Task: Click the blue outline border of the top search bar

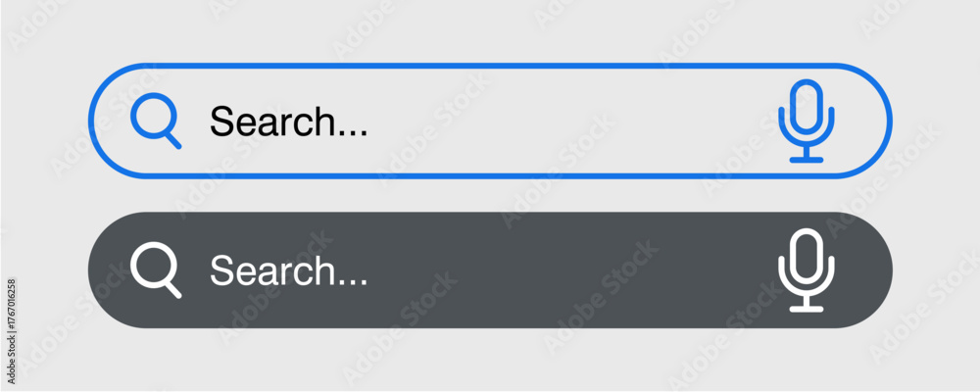Action: 490,65
